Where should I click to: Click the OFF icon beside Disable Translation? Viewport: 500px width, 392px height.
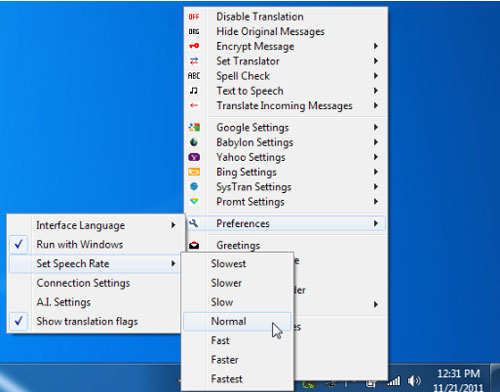(x=194, y=17)
